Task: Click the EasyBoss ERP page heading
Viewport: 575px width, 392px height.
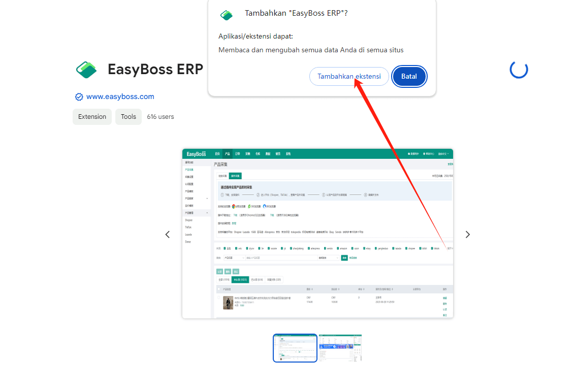Action: pyautogui.click(x=155, y=69)
